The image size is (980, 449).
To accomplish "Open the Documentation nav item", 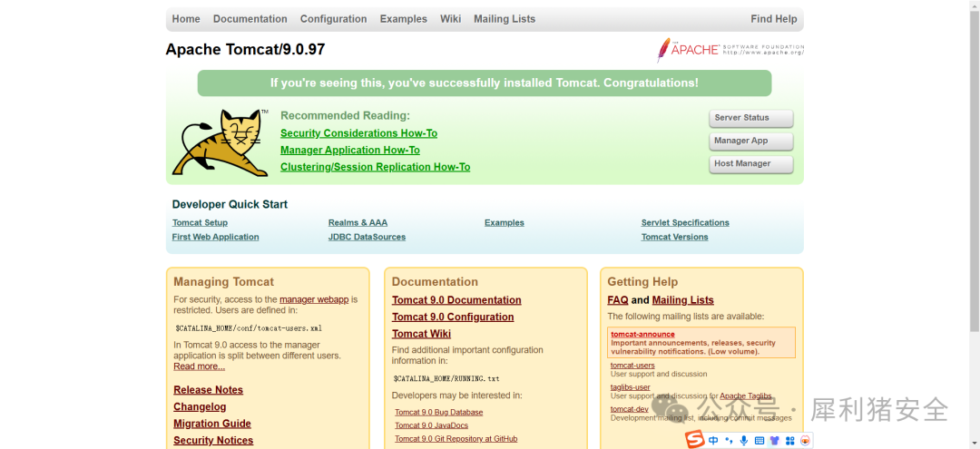I will tap(250, 19).
